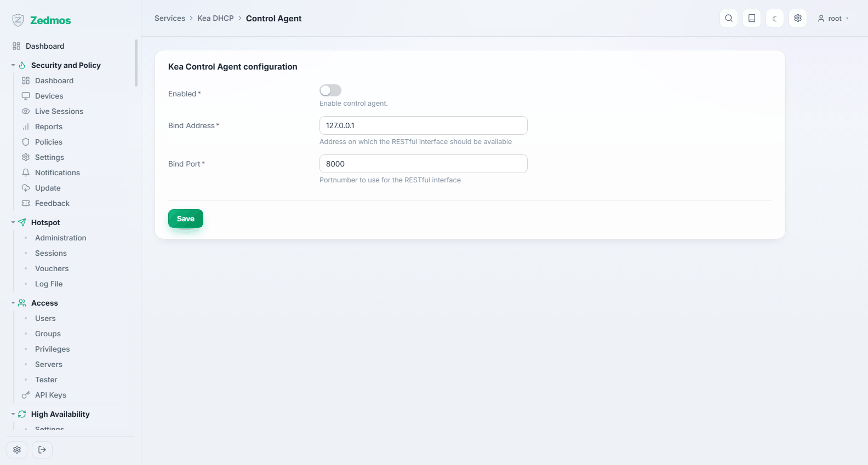Open Servers menu item
Image resolution: width=868 pixels, height=465 pixels.
[49, 364]
